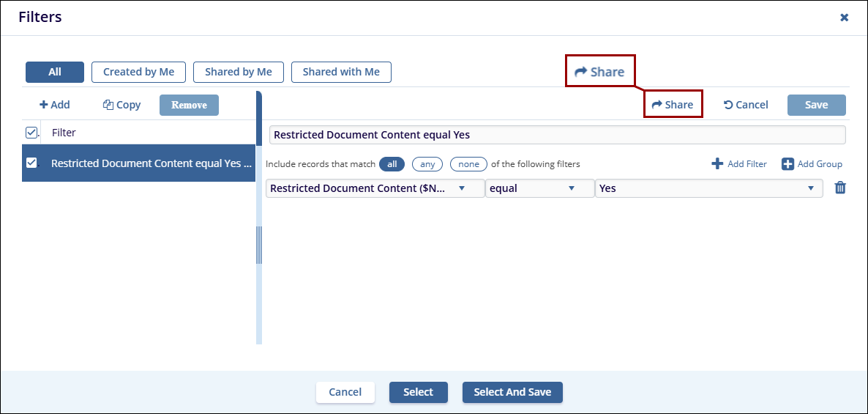The image size is (868, 414).
Task: Click the filter name text field
Action: point(557,135)
